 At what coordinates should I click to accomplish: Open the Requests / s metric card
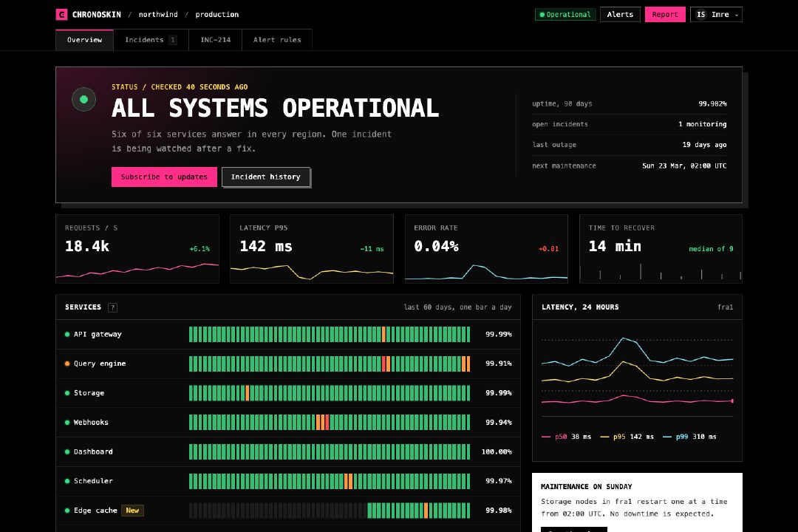pyautogui.click(x=137, y=249)
